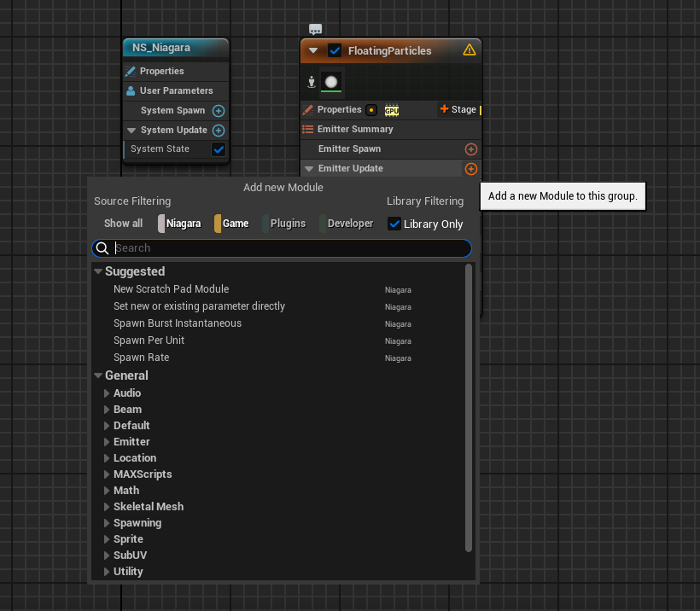Expand the Spawning module category
The image size is (700, 611).
107,523
